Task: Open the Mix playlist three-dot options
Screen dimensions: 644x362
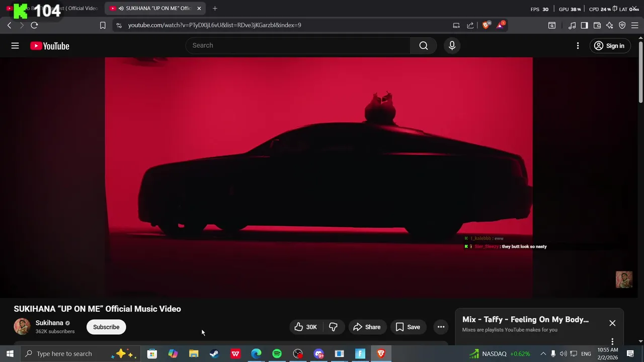Action: (x=612, y=341)
